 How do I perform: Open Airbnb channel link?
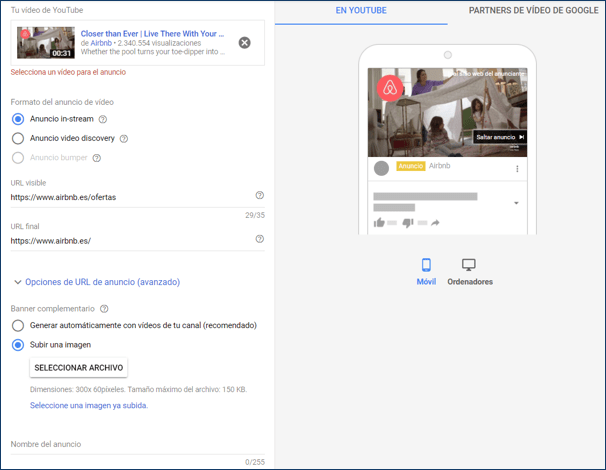(x=101, y=43)
